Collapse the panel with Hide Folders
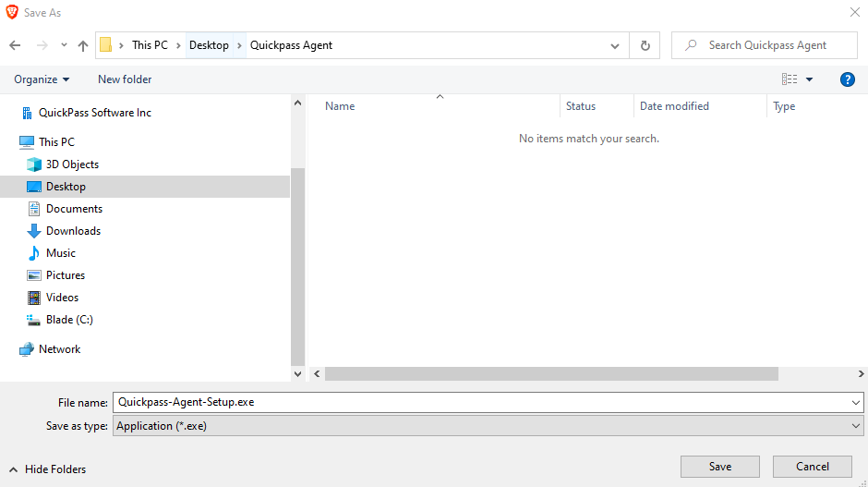Image resolution: width=868 pixels, height=487 pixels. click(47, 469)
